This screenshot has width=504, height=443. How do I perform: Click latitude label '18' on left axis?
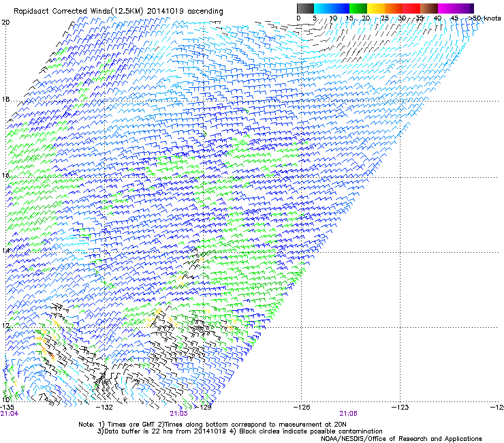click(x=5, y=99)
